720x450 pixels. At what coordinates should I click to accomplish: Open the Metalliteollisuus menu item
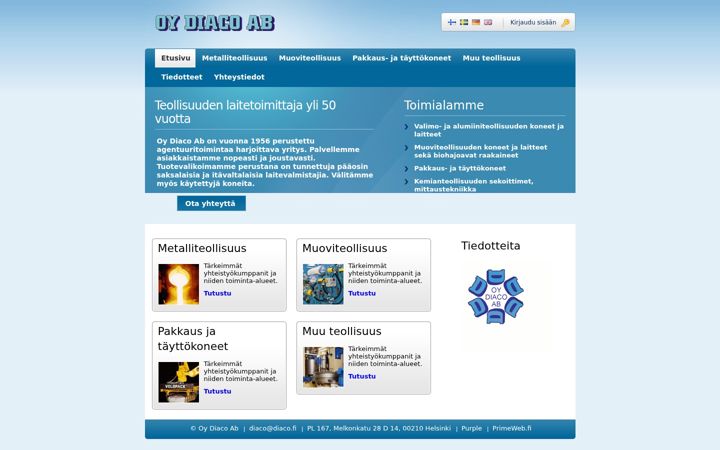(235, 58)
